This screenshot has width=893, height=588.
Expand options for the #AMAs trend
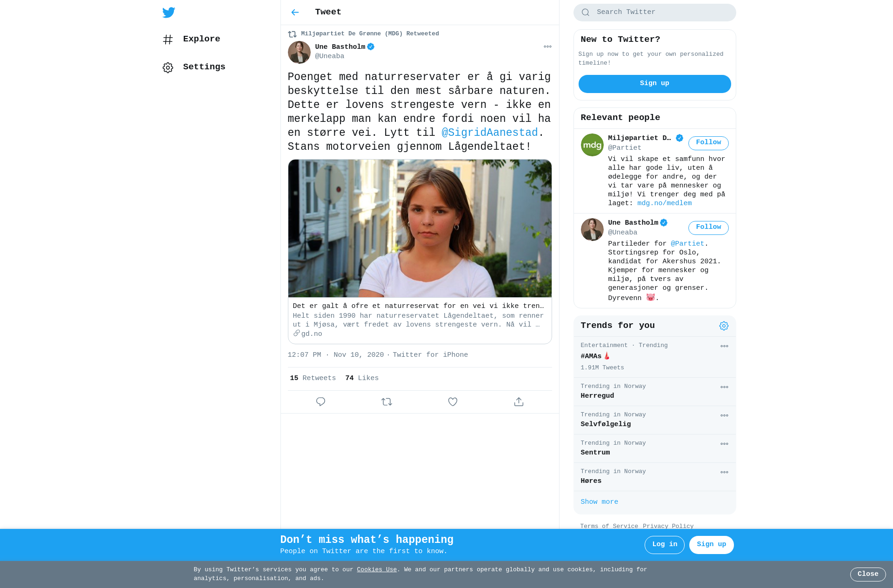click(x=724, y=346)
